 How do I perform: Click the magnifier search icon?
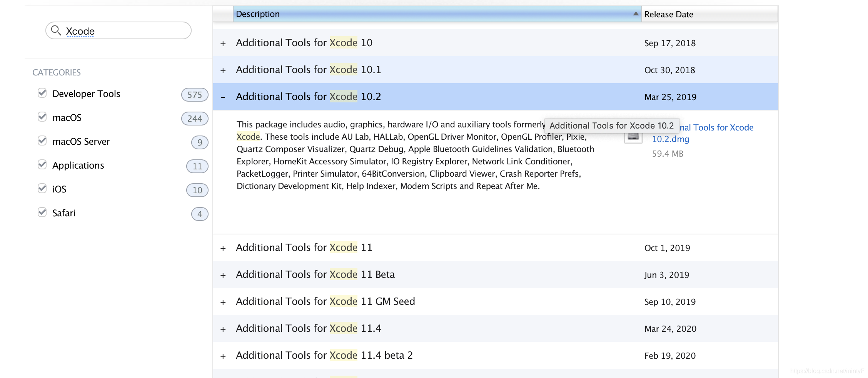tap(56, 30)
